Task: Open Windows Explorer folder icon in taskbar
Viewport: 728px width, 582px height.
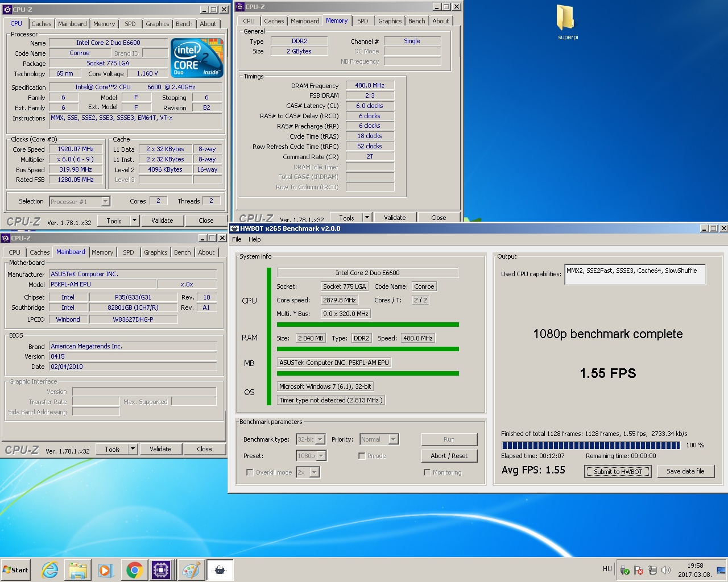Action: [x=78, y=569]
